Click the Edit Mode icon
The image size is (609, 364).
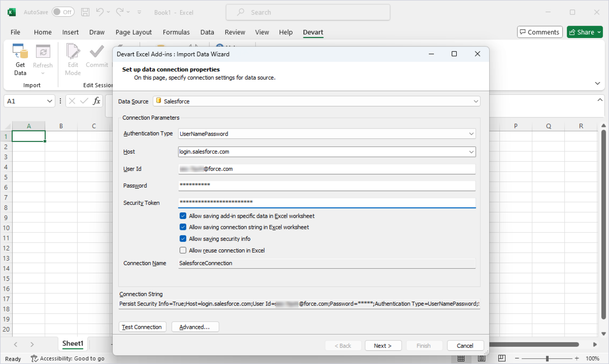(x=73, y=52)
